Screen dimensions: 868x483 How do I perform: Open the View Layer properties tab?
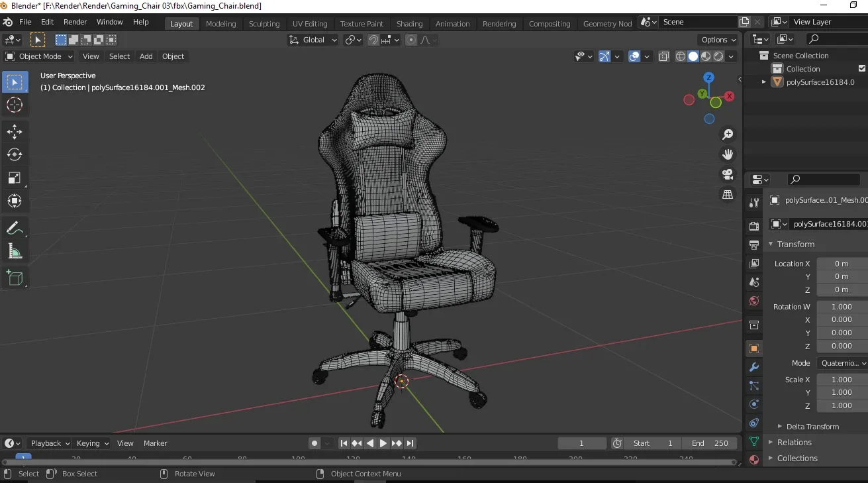[753, 264]
